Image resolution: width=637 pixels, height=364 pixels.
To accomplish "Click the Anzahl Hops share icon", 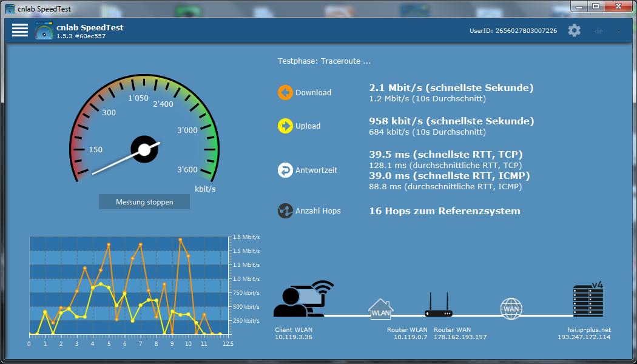I will click(x=285, y=211).
